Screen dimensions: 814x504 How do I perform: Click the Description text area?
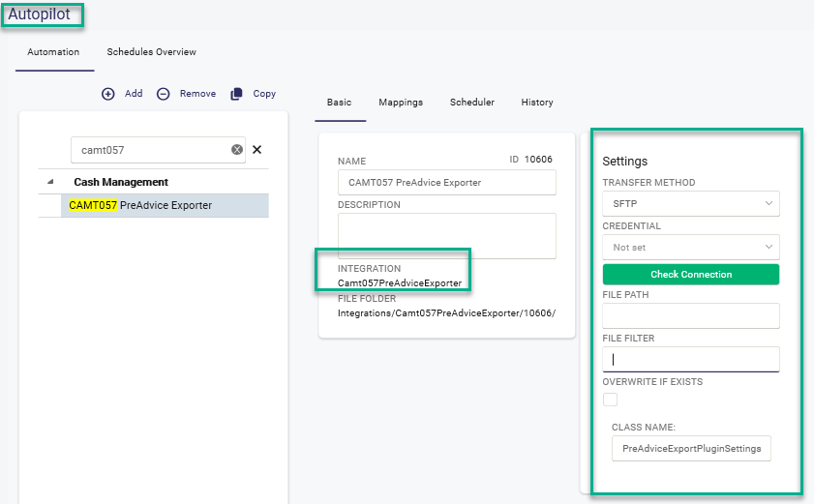(x=447, y=236)
